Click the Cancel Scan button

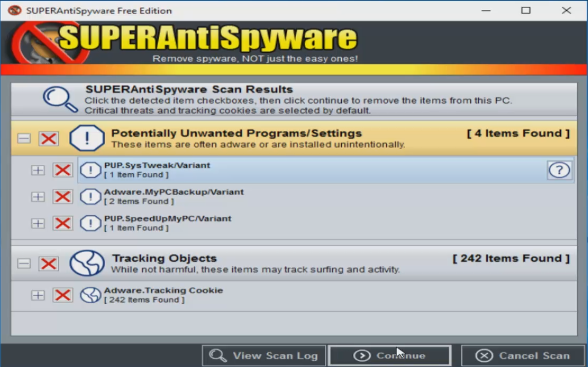pyautogui.click(x=523, y=355)
